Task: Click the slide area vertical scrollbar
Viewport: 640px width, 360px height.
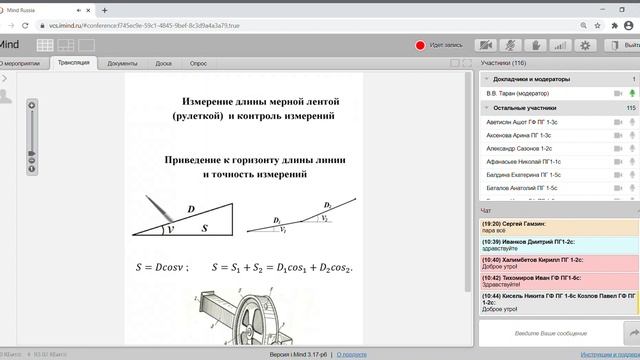Action: 468,182
